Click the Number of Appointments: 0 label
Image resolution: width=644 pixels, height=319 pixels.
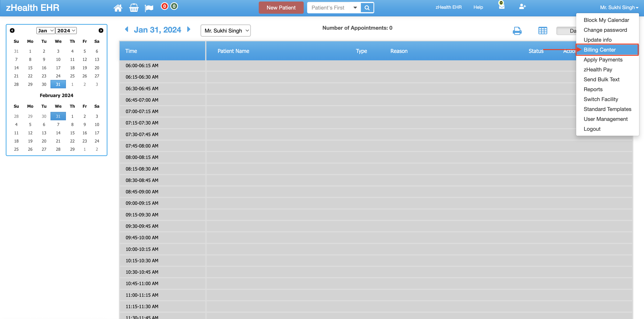[x=357, y=28]
